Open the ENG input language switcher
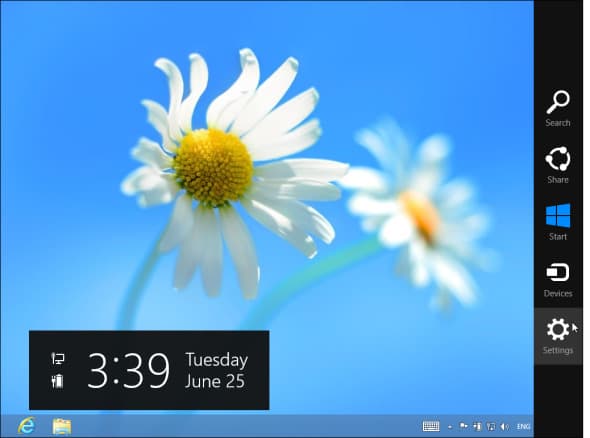This screenshot has height=438, width=590. click(523, 426)
